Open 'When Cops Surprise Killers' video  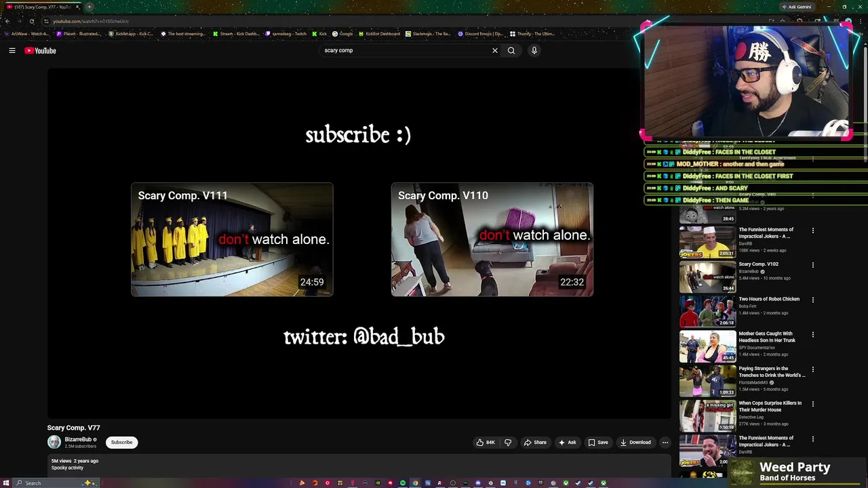770,406
